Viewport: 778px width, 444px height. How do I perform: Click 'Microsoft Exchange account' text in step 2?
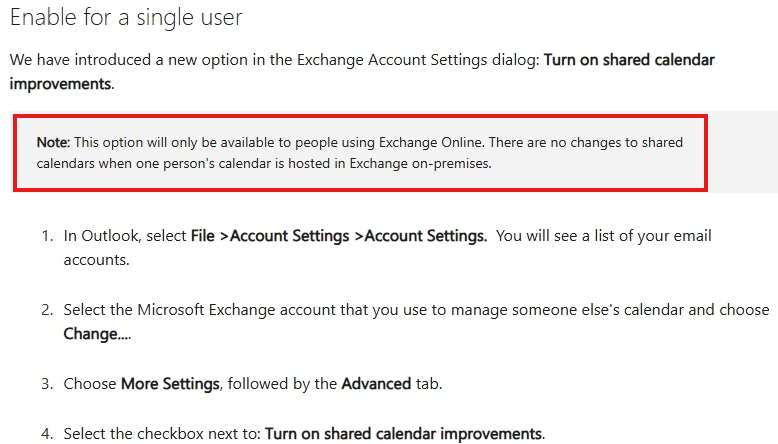pos(237,310)
